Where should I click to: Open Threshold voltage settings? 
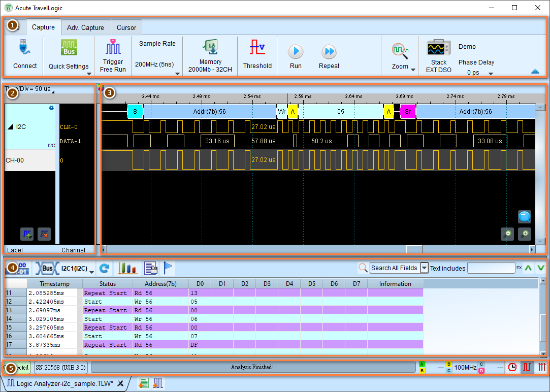coord(257,54)
